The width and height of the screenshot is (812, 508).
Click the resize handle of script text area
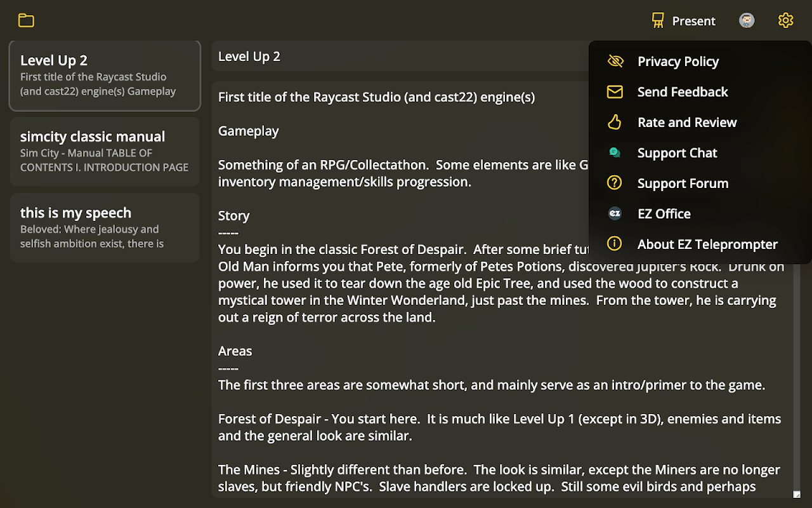[x=797, y=495]
